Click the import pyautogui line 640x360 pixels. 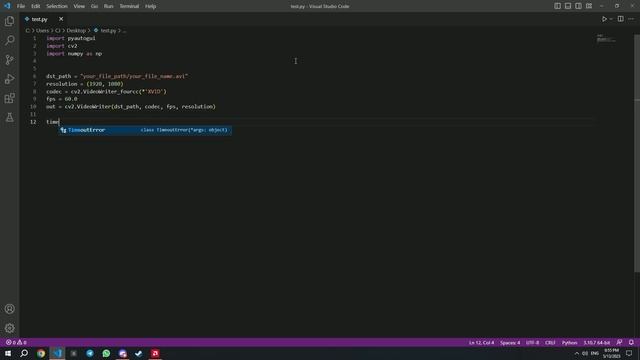(x=71, y=38)
